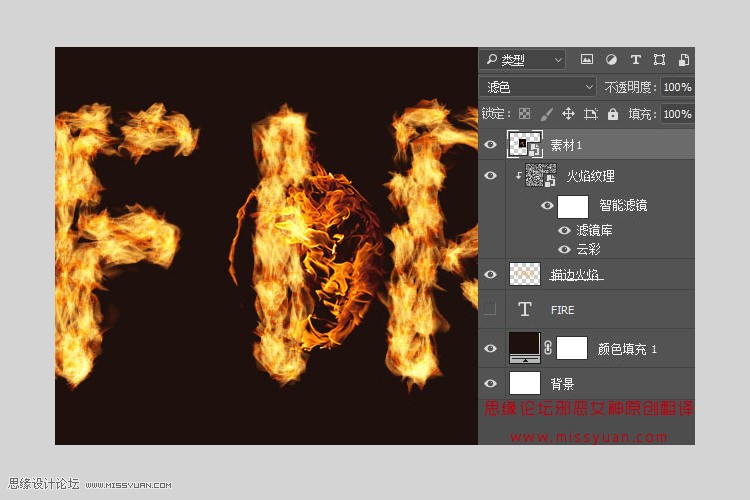The height and width of the screenshot is (500, 750).
Task: Click the 描边火焰 layer thumbnail
Action: pyautogui.click(x=525, y=274)
